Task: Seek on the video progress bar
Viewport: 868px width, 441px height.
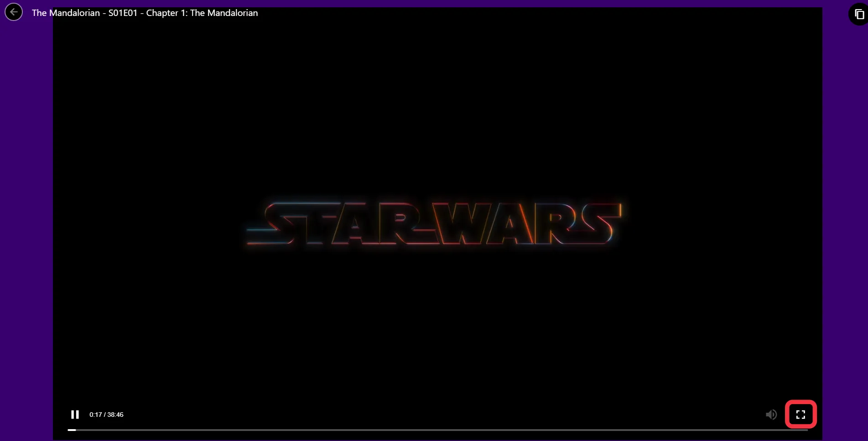Action: pyautogui.click(x=438, y=430)
